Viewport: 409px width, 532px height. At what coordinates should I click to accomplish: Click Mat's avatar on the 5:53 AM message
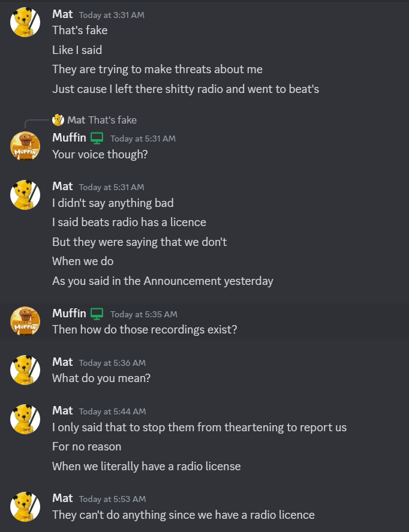click(25, 507)
